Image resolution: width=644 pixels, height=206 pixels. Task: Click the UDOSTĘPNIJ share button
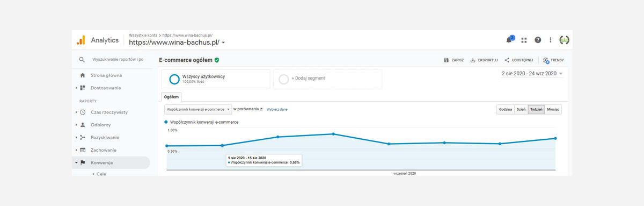point(518,60)
